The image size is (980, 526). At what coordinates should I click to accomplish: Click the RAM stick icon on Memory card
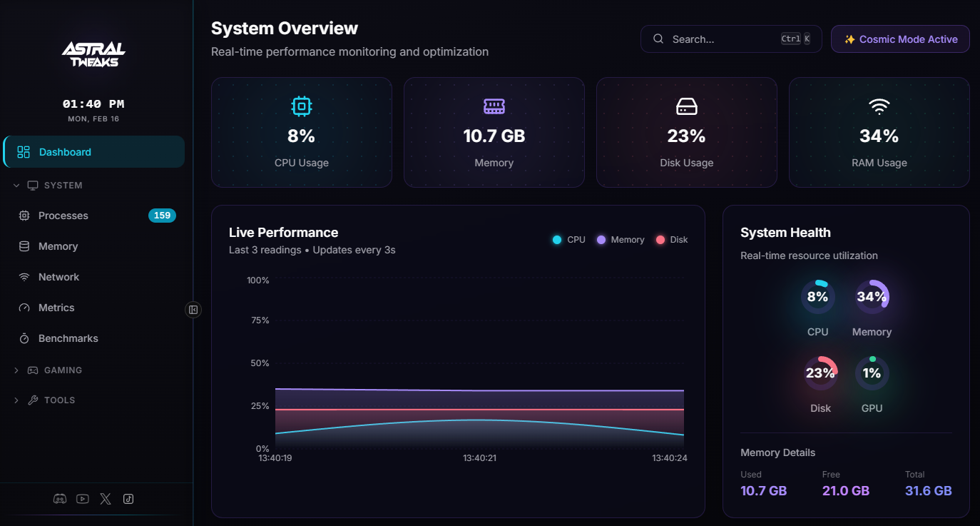click(494, 106)
